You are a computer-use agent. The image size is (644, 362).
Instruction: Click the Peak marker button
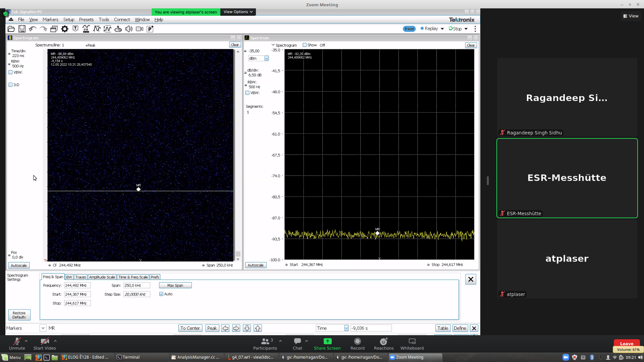[212, 328]
